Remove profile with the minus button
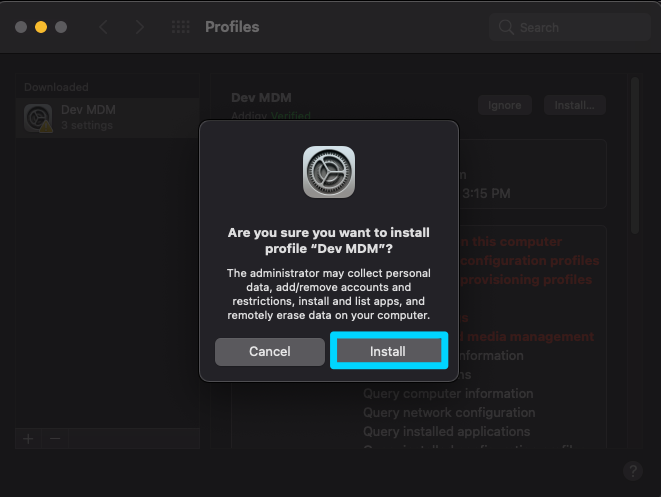This screenshot has width=661, height=497. (x=55, y=439)
